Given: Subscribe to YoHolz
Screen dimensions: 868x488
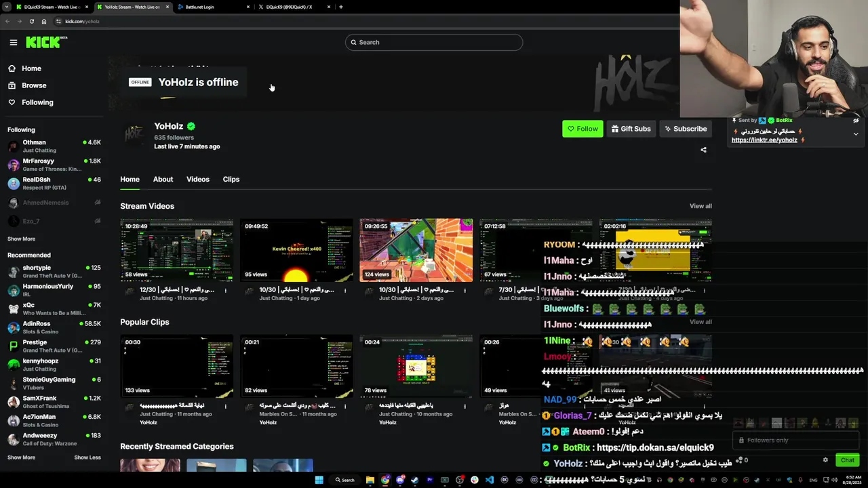Looking at the screenshot, I should click(x=686, y=129).
